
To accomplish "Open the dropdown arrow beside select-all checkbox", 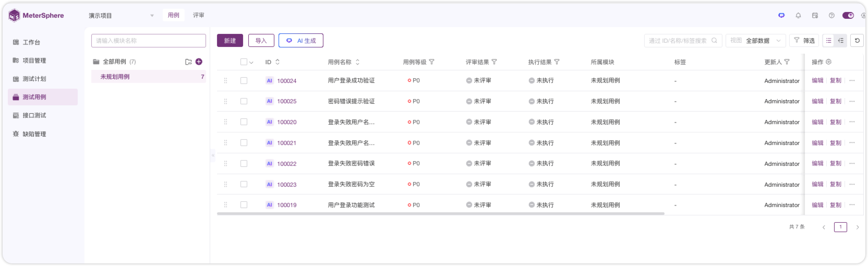I will click(x=251, y=63).
